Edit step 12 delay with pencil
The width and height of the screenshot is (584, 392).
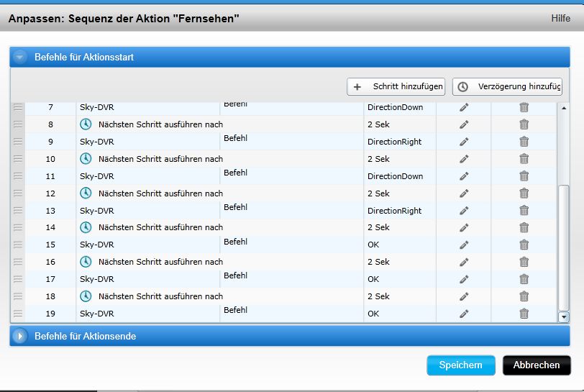click(x=464, y=193)
